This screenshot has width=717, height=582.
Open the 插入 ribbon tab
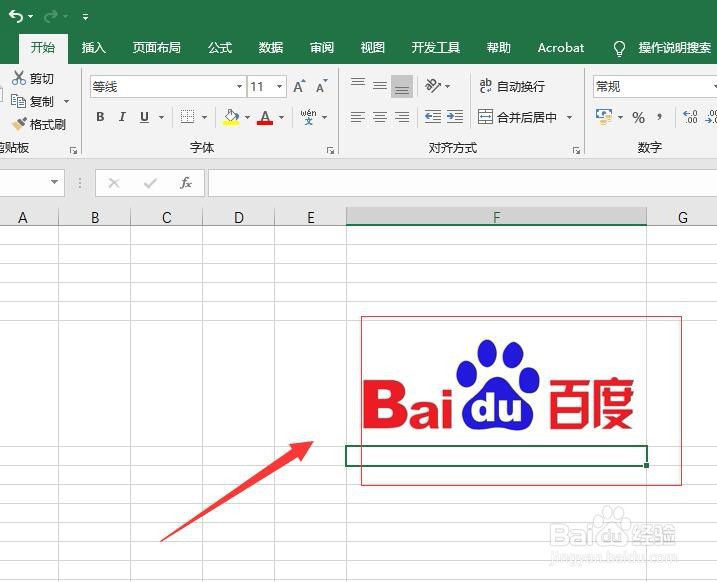click(94, 48)
